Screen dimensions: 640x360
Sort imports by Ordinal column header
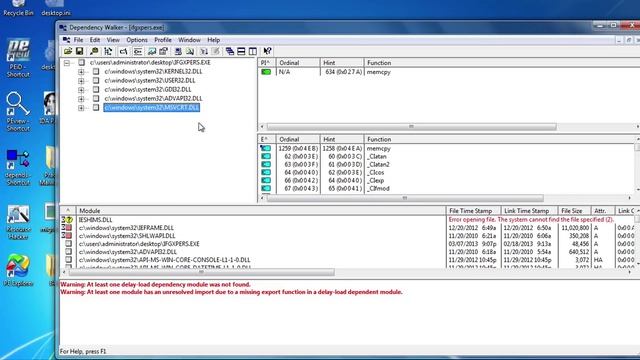[298, 63]
